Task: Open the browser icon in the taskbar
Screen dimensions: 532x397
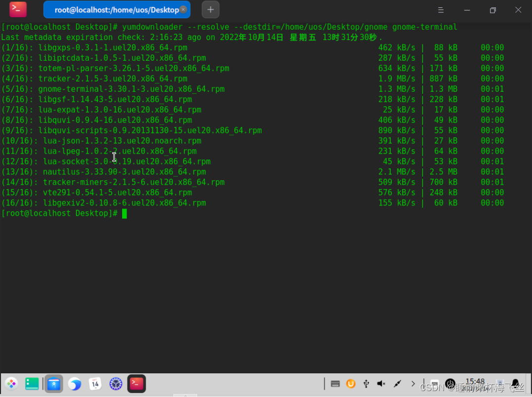Action: click(75, 384)
